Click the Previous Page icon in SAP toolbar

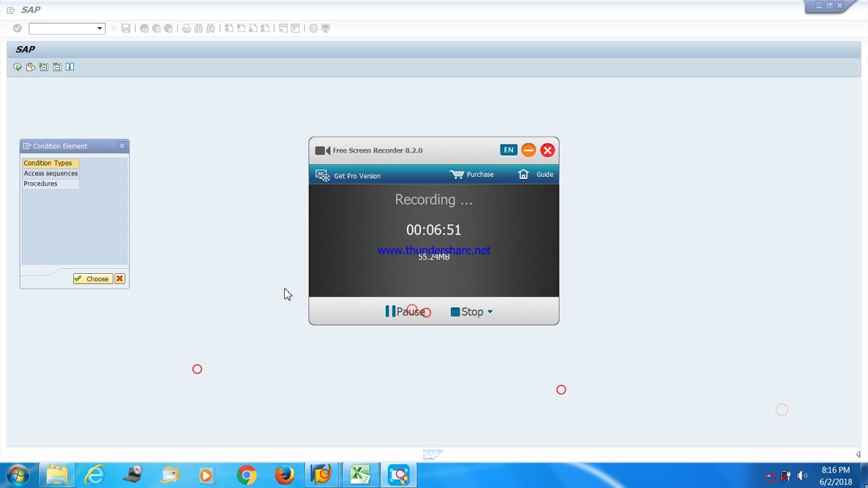pos(241,28)
